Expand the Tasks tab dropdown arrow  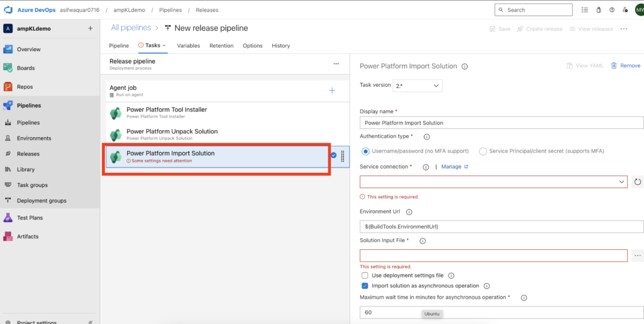164,45
